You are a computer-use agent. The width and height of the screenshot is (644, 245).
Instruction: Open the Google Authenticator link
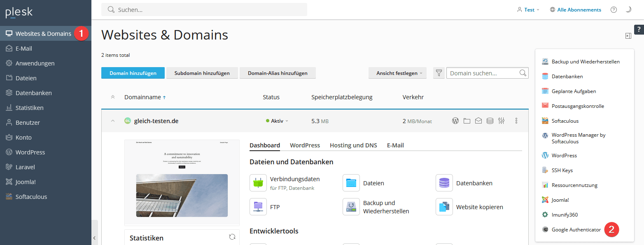(576, 230)
